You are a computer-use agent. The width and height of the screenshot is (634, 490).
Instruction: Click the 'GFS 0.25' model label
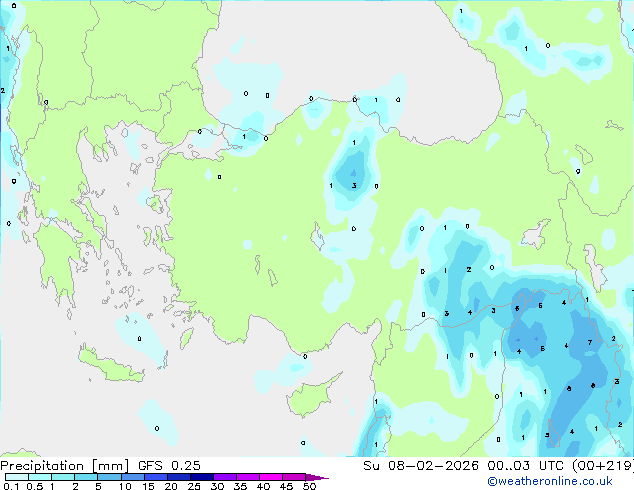pos(169,466)
